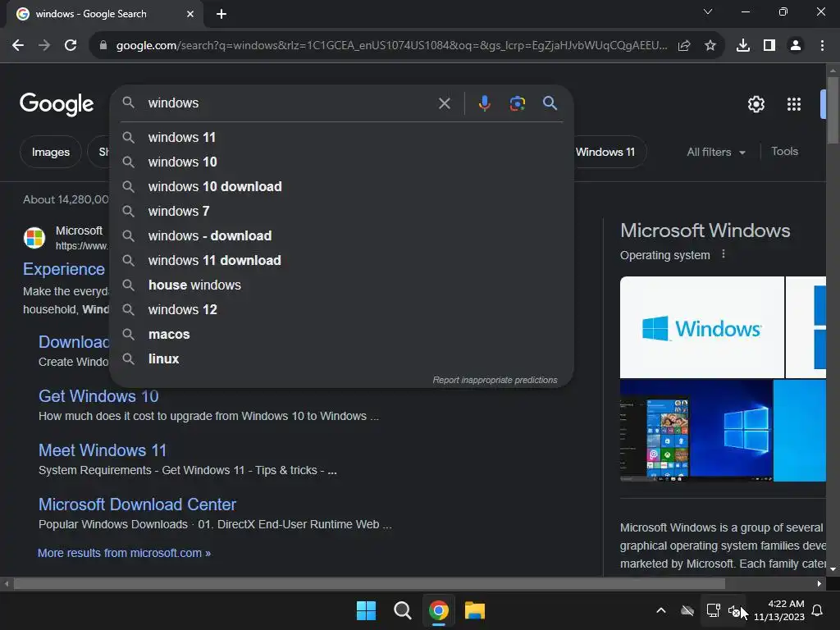Click Report inappropriate predictions

click(x=495, y=380)
